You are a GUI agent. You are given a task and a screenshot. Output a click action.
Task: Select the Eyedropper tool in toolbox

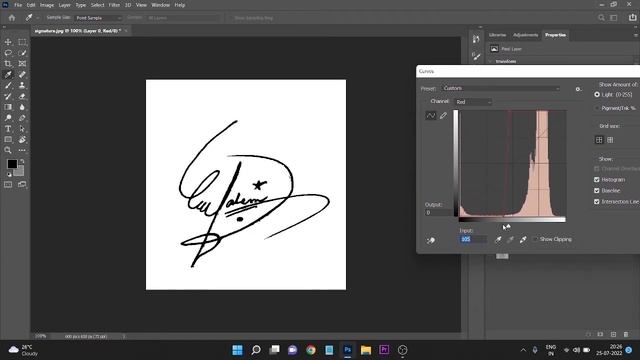pyautogui.click(x=8, y=74)
